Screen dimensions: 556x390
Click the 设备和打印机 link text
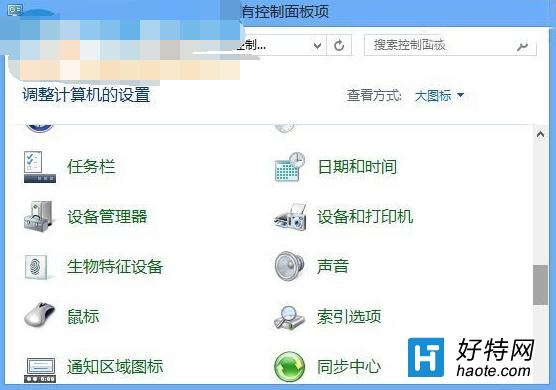pos(365,217)
